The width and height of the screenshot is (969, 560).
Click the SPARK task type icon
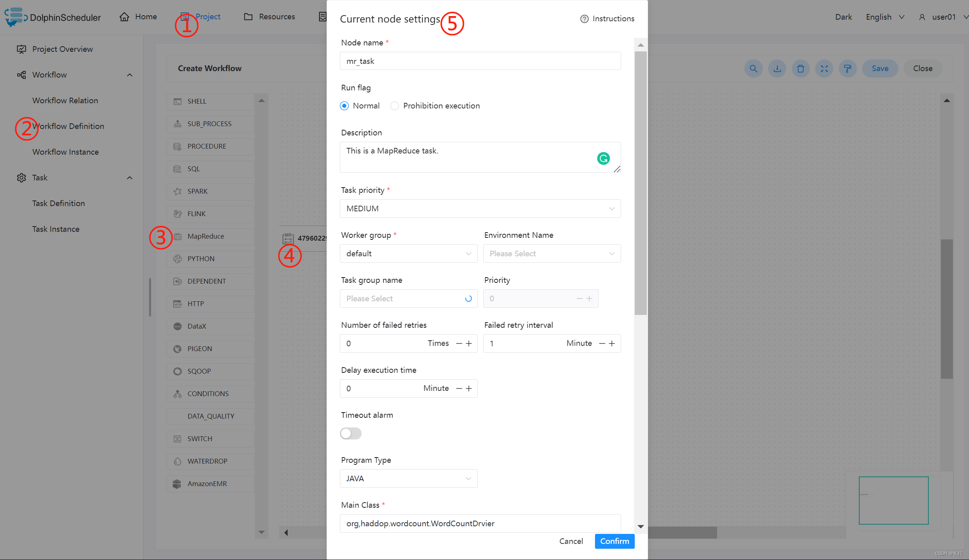178,191
